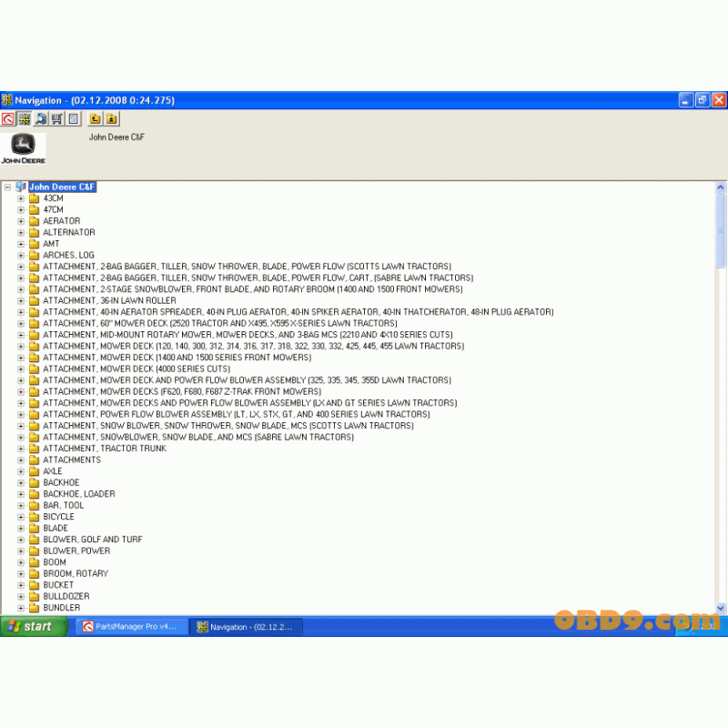Collapse the John Deere C&F root node

coord(7,187)
